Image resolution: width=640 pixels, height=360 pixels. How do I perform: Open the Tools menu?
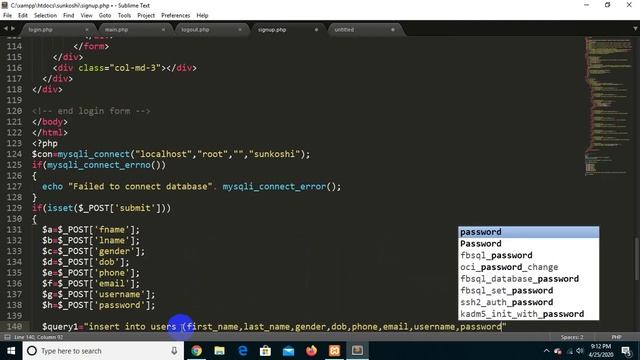tap(124, 16)
